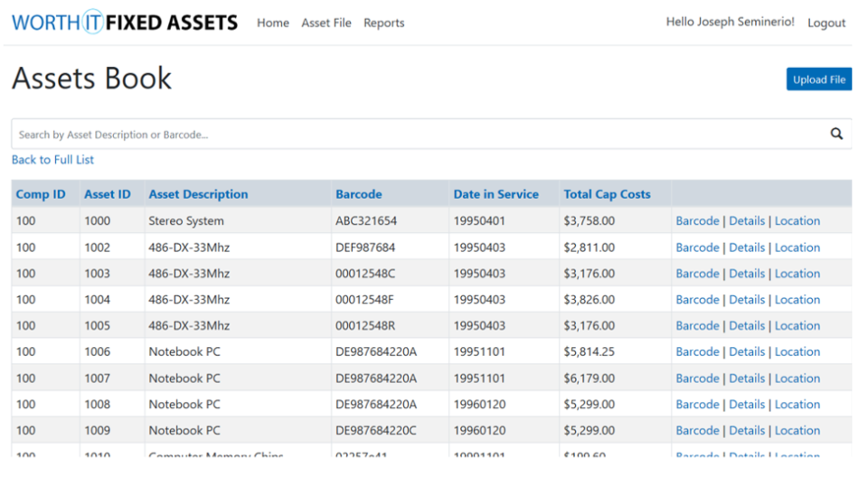Select barcode value 00012548C
Screen dimensions: 868x477
click(365, 274)
